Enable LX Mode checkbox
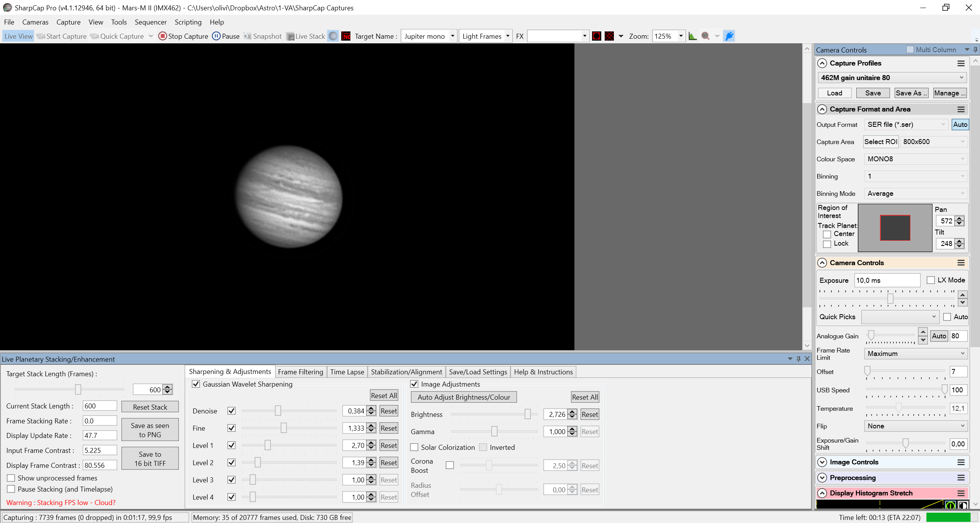The height and width of the screenshot is (523, 980). click(x=931, y=280)
